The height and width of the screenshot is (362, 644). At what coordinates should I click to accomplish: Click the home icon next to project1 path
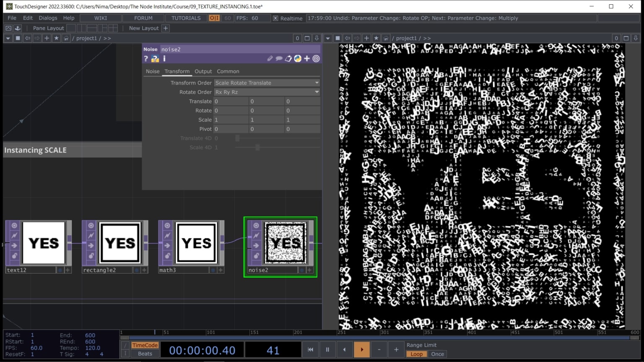click(66, 38)
